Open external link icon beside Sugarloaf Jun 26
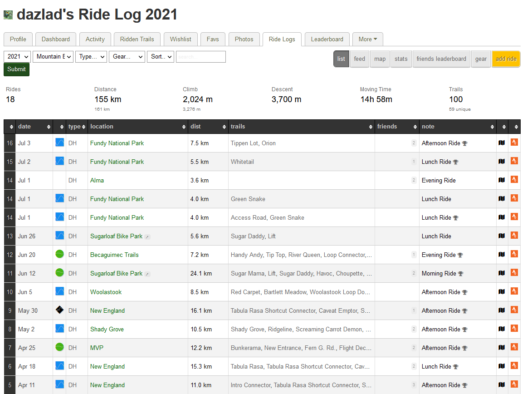 [147, 236]
